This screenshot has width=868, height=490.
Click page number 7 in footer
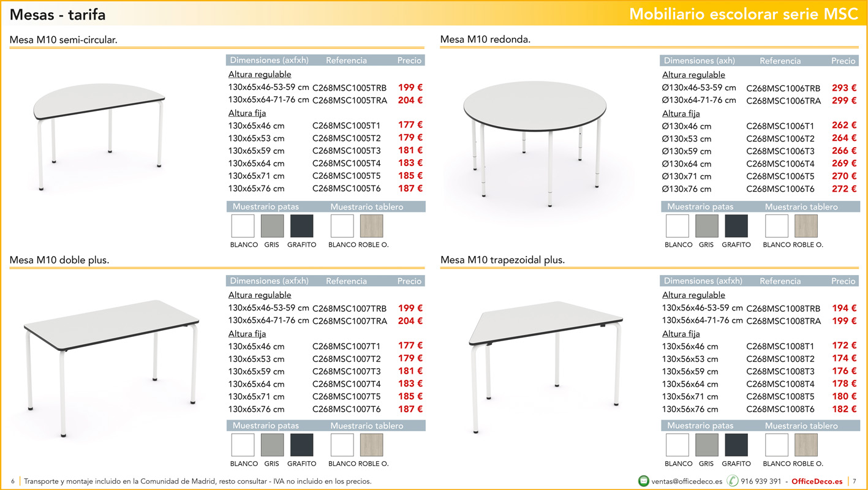click(855, 481)
